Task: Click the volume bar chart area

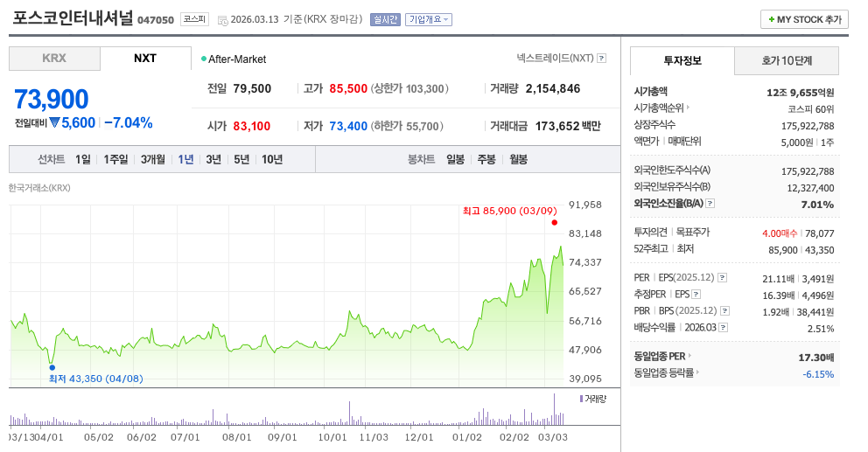Action: [287, 408]
